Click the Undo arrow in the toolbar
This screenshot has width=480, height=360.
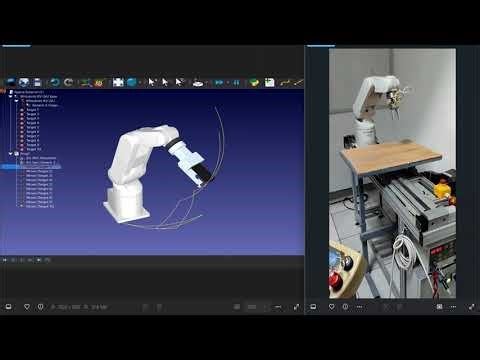coord(55,82)
